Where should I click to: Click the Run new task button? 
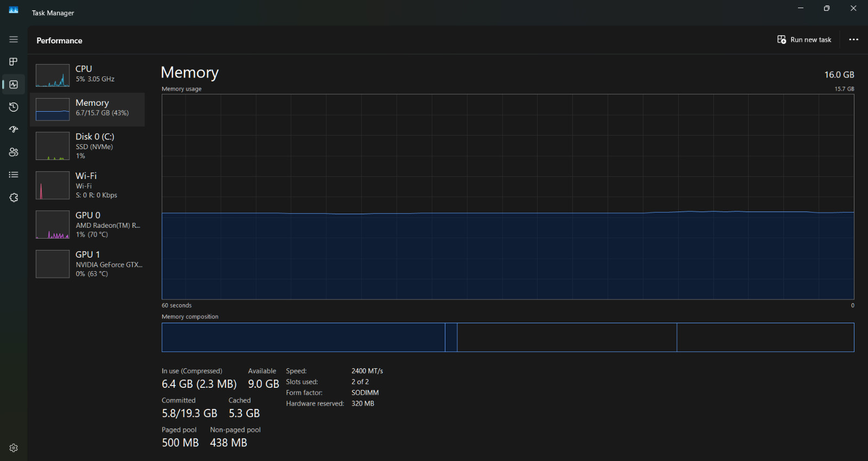coord(805,40)
